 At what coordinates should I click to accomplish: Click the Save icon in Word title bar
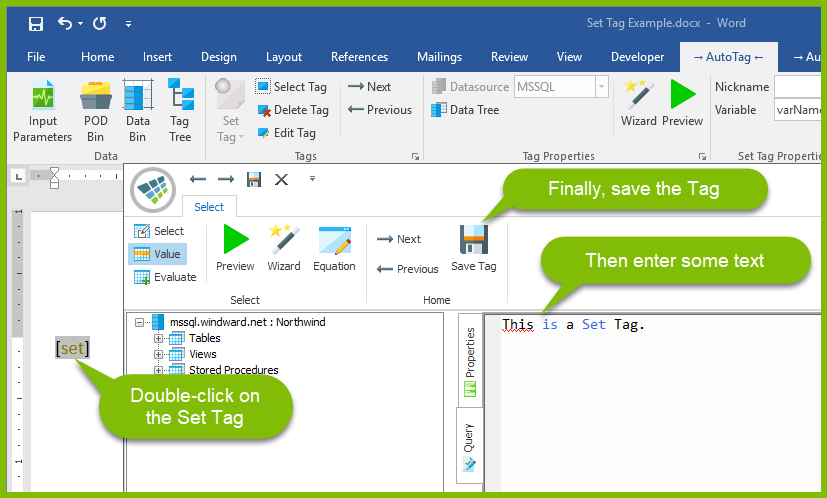point(36,24)
